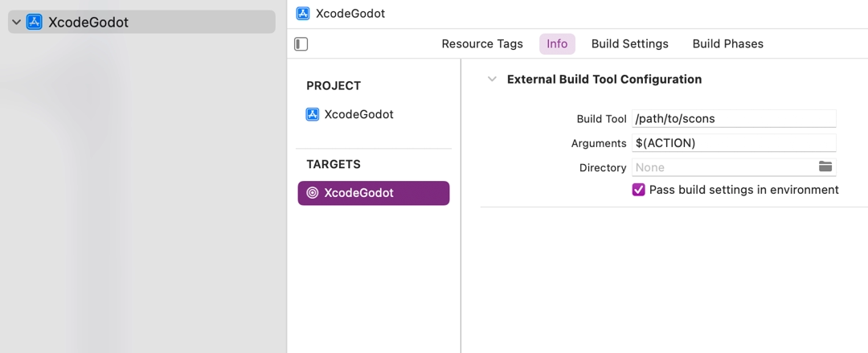Click the Xcode project icon in the navigator
The height and width of the screenshot is (353, 868).
coord(34,23)
